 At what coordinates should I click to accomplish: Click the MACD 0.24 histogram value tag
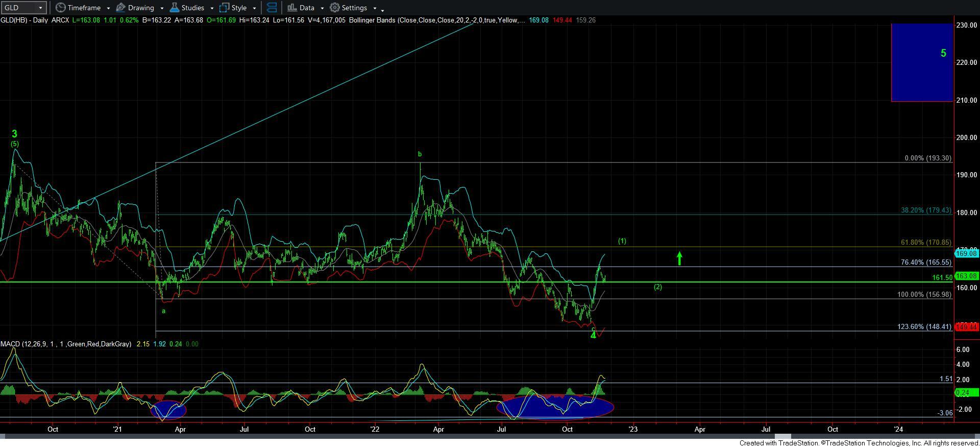pos(966,392)
